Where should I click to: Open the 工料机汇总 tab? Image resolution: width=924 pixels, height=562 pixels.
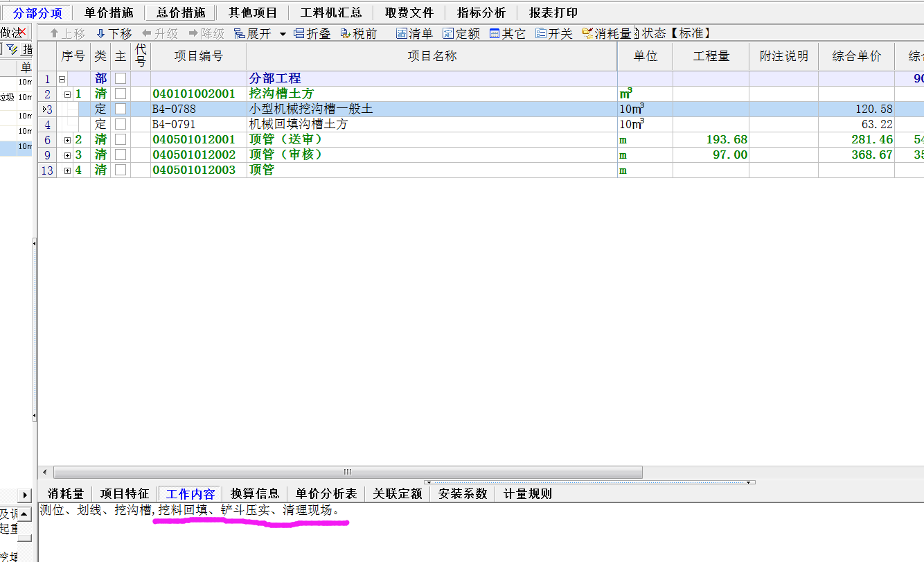tap(331, 12)
